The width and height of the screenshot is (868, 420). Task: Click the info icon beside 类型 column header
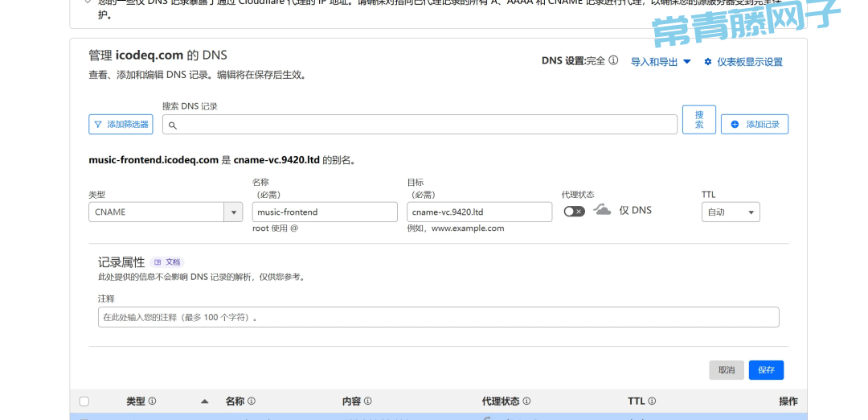[x=153, y=401]
